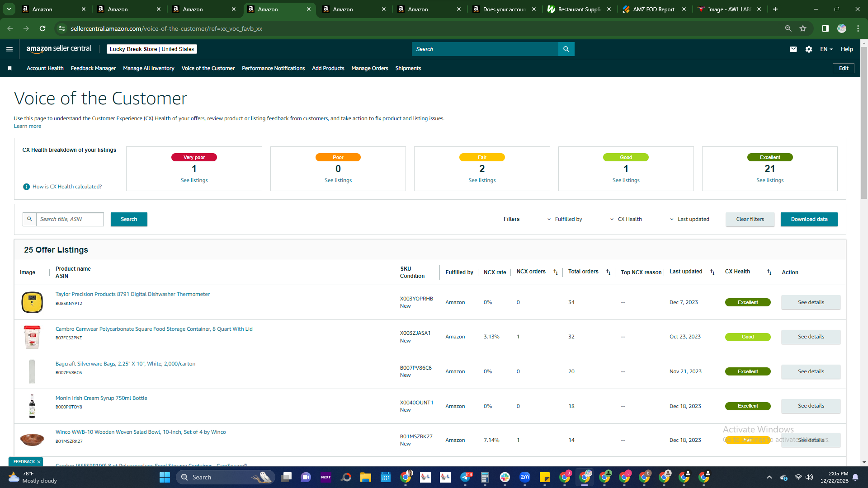Expand the CX Health filter dropdown
868x488 pixels.
pyautogui.click(x=626, y=219)
